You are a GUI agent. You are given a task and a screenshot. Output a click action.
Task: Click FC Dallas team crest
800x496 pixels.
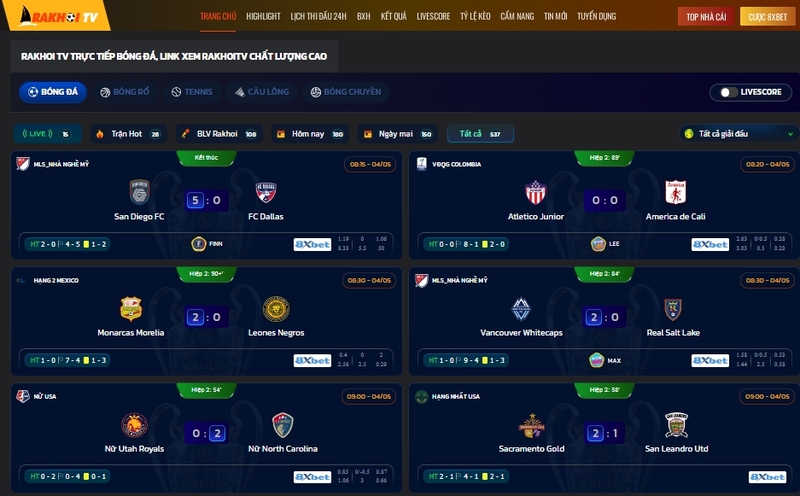266,192
